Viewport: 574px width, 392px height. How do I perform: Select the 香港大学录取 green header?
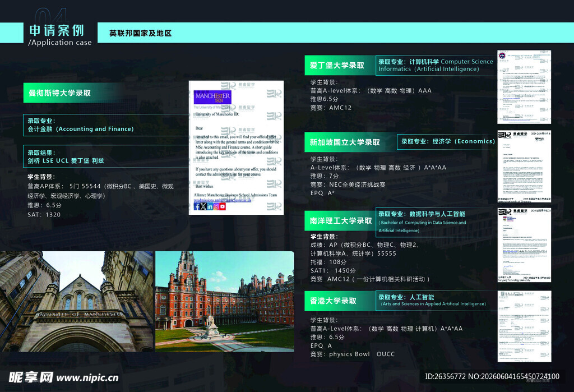point(340,301)
